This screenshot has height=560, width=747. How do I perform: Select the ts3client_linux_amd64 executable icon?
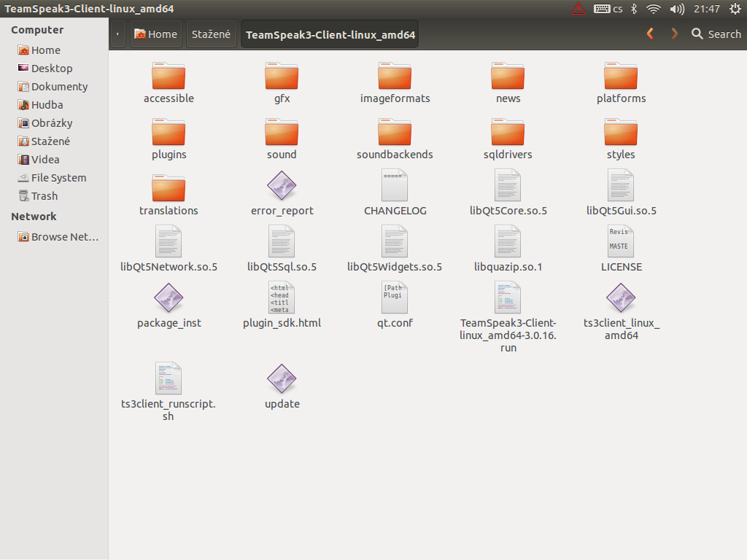[621, 298]
